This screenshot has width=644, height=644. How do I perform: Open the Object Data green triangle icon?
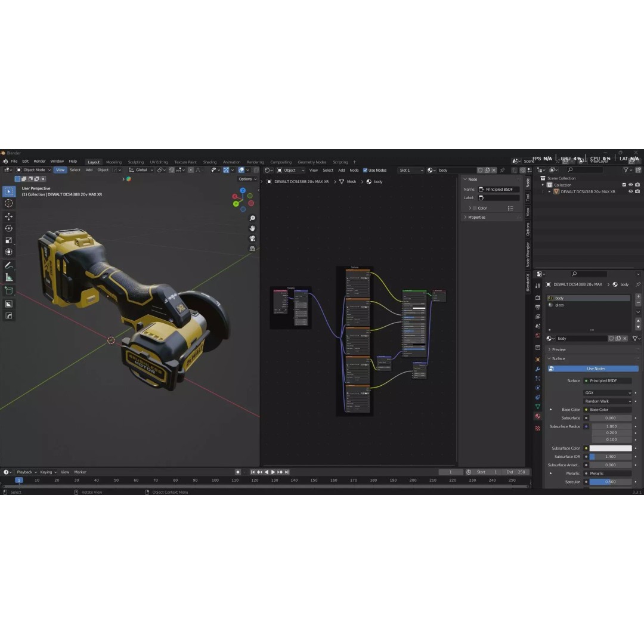click(538, 407)
